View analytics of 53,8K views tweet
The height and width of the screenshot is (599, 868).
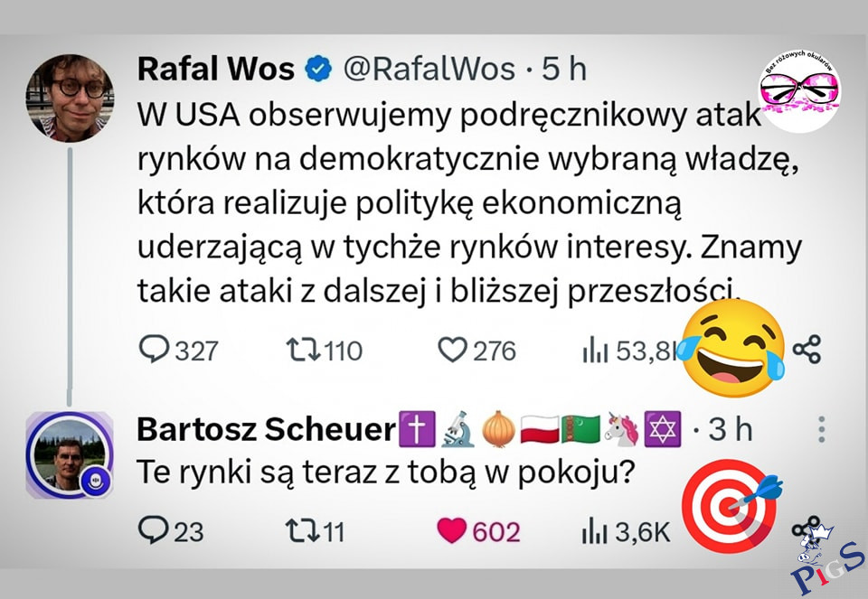click(x=630, y=351)
